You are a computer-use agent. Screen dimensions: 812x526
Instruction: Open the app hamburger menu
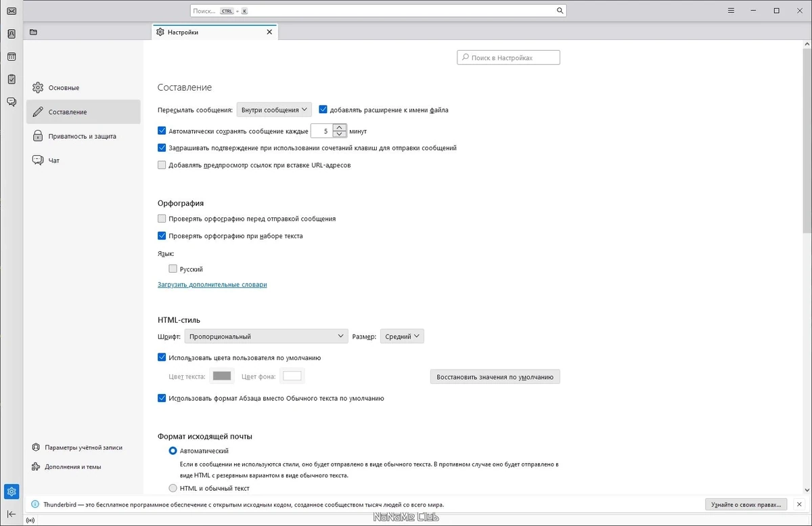click(731, 11)
